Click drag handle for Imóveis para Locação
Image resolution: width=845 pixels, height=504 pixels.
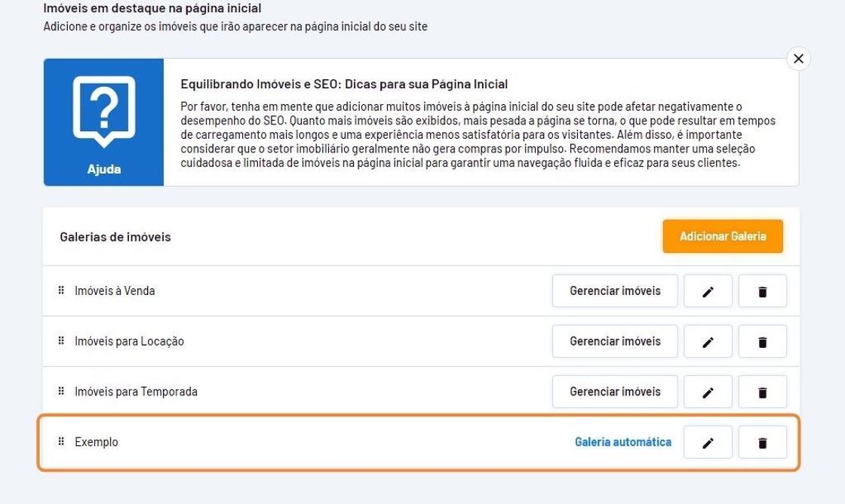pos(61,341)
